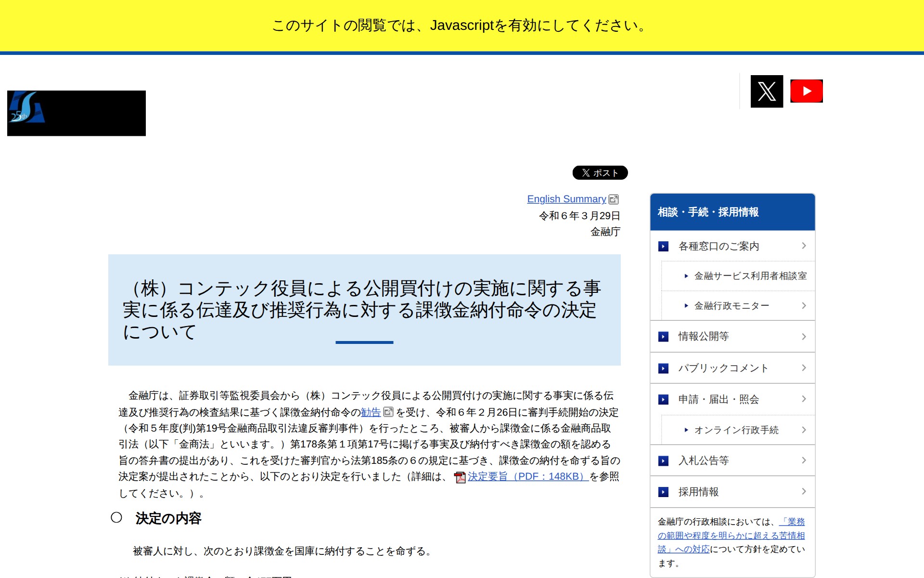Open the 勧告 link in the article text
The image size is (924, 578).
(370, 412)
